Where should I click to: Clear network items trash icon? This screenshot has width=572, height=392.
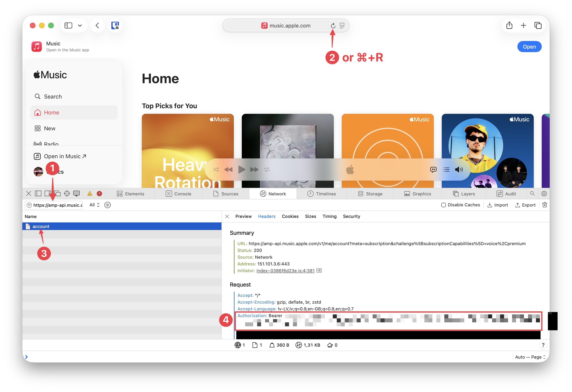click(x=545, y=205)
